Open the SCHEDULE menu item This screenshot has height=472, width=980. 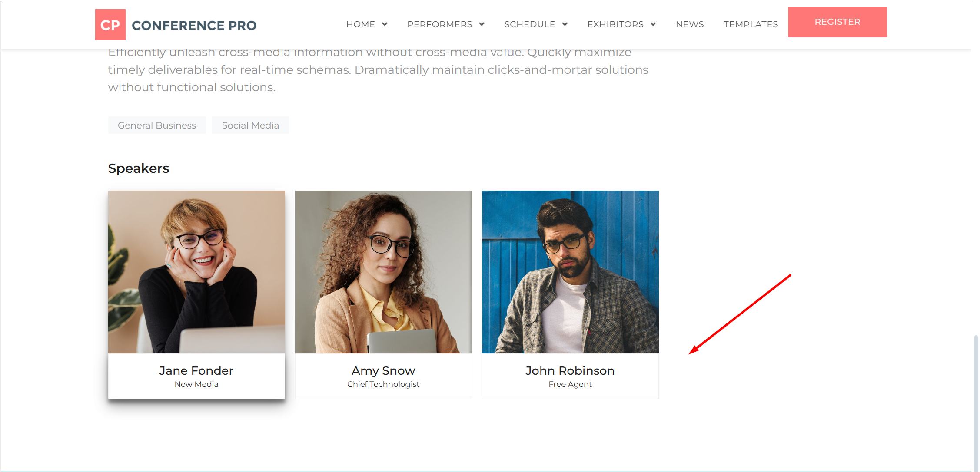pos(529,24)
